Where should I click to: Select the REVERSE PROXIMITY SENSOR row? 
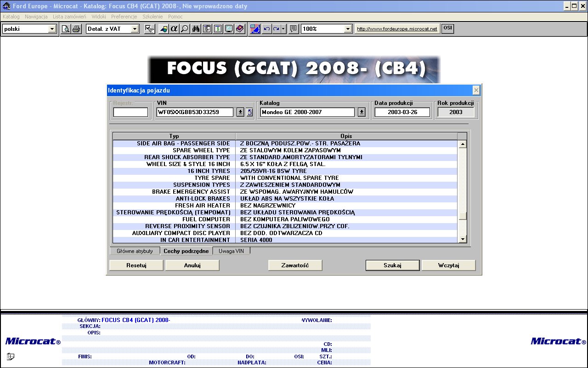pos(285,226)
